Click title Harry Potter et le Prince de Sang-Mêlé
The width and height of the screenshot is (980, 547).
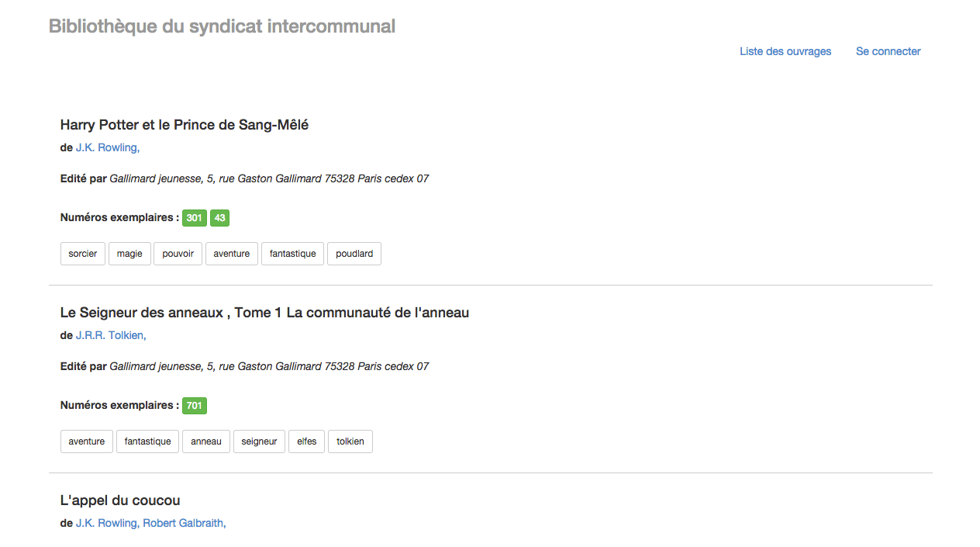pos(185,125)
